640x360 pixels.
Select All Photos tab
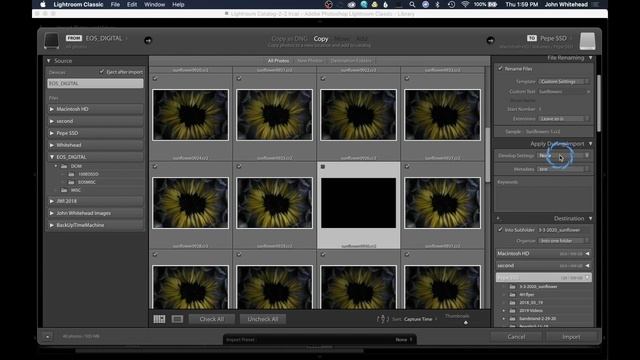[278, 61]
